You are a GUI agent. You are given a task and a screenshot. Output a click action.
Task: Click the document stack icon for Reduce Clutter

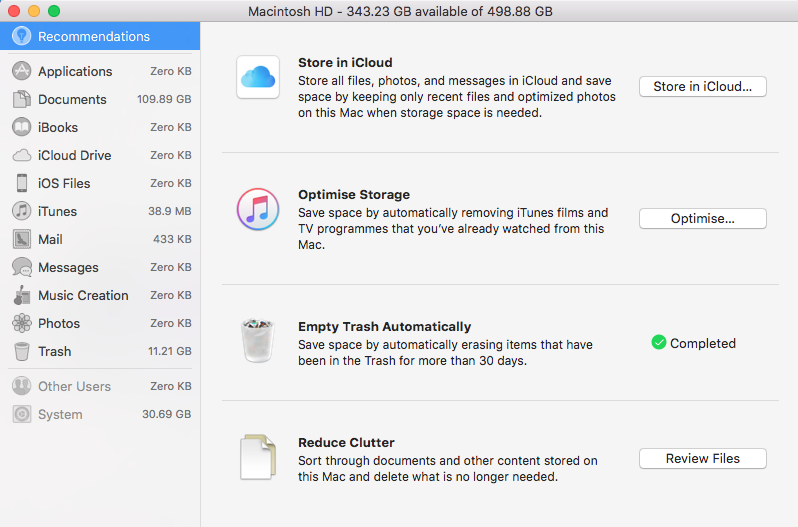[258, 457]
